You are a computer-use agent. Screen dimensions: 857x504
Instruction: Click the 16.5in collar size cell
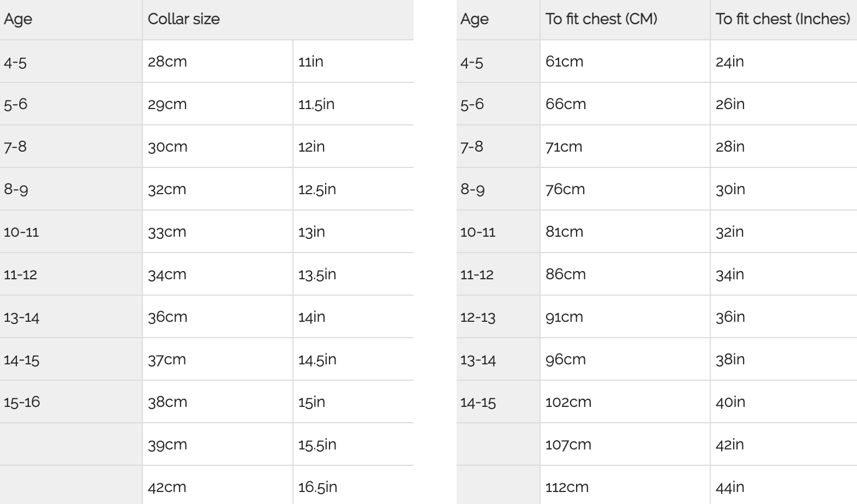coord(317,487)
